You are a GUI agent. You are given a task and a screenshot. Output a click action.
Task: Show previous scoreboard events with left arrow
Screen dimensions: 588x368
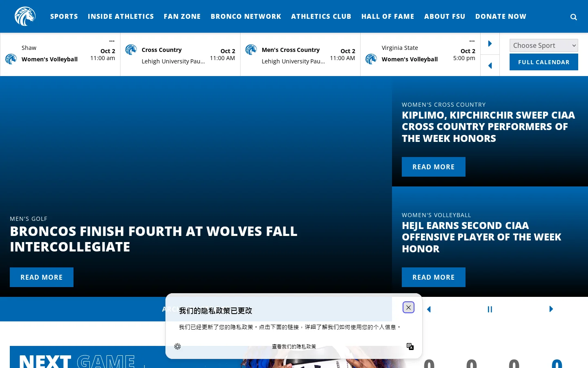click(x=490, y=65)
